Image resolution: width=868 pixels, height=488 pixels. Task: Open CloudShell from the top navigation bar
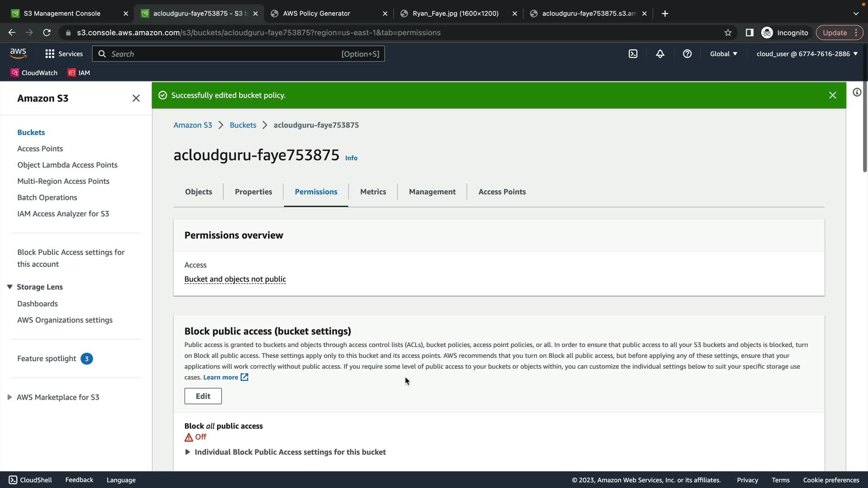[x=633, y=54]
